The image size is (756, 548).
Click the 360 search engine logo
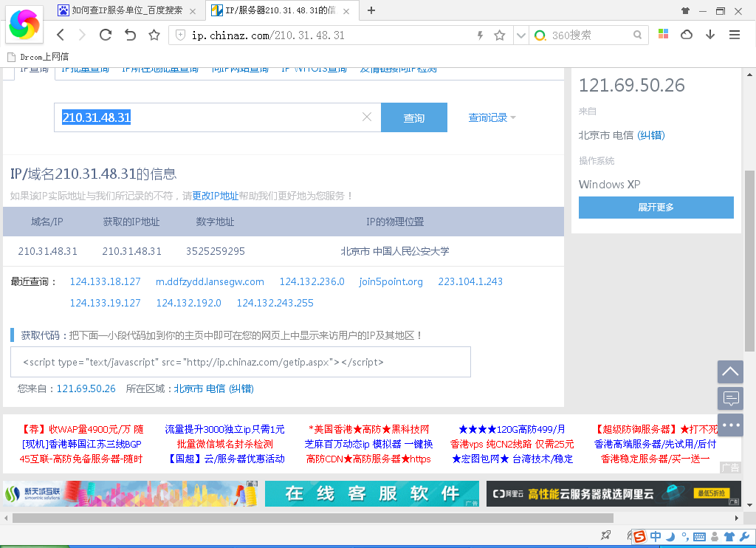pyautogui.click(x=540, y=35)
